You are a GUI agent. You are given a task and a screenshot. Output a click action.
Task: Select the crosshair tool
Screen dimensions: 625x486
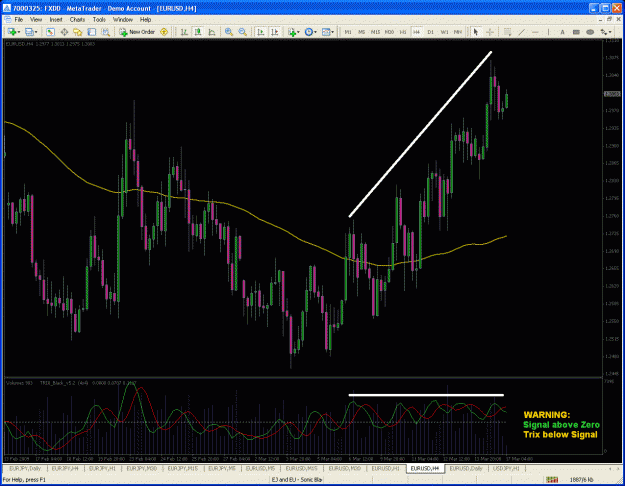pyautogui.click(x=490, y=32)
